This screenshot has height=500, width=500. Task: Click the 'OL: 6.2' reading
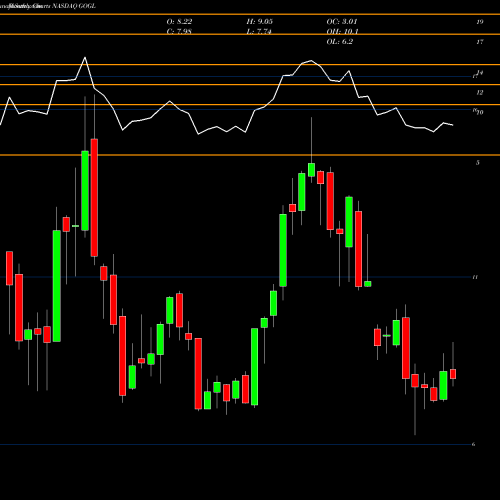(x=339, y=42)
